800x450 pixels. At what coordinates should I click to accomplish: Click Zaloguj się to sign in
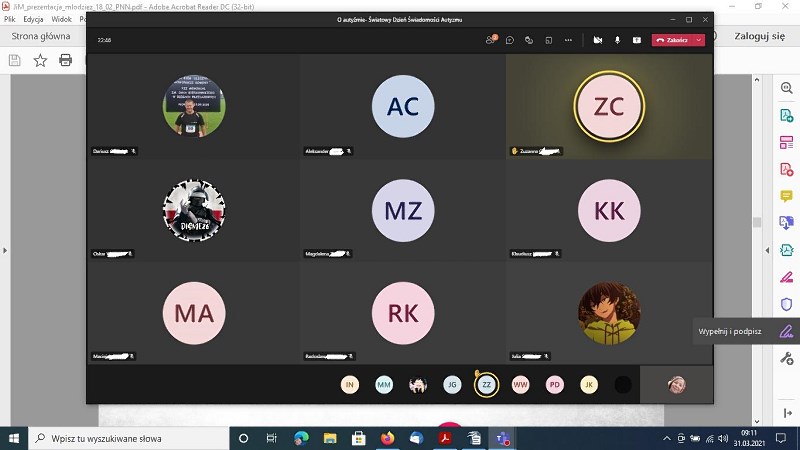tap(760, 36)
